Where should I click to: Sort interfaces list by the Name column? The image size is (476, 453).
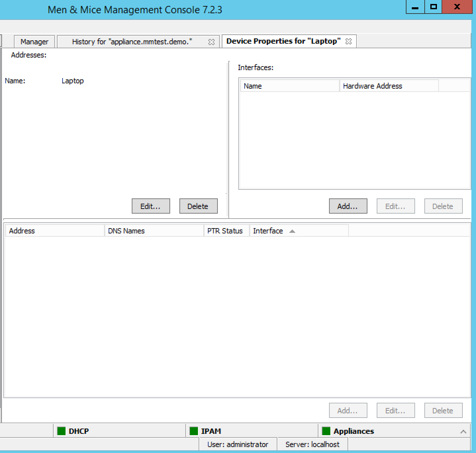click(290, 86)
